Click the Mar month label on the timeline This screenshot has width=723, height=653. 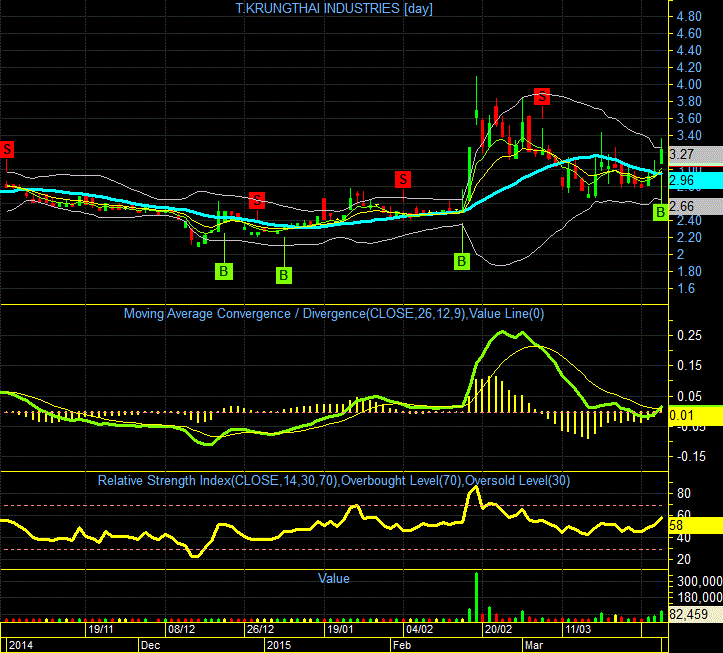click(534, 645)
